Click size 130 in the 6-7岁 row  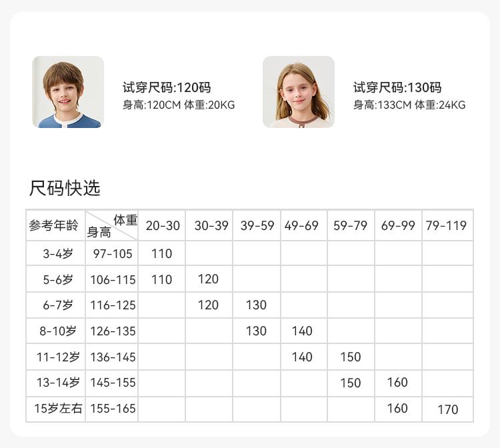pos(256,305)
